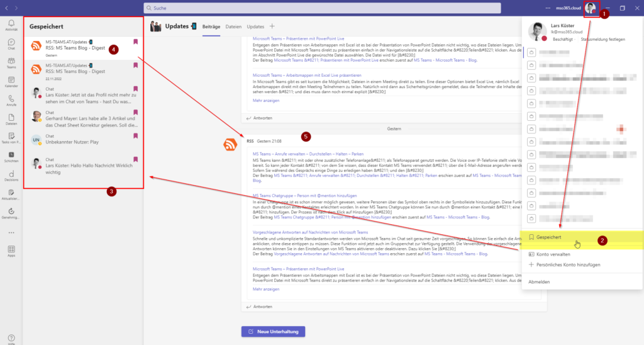Viewport: 644px width, 345px height.
Task: Open the Schichten (Shifts) app
Action: 11,157
